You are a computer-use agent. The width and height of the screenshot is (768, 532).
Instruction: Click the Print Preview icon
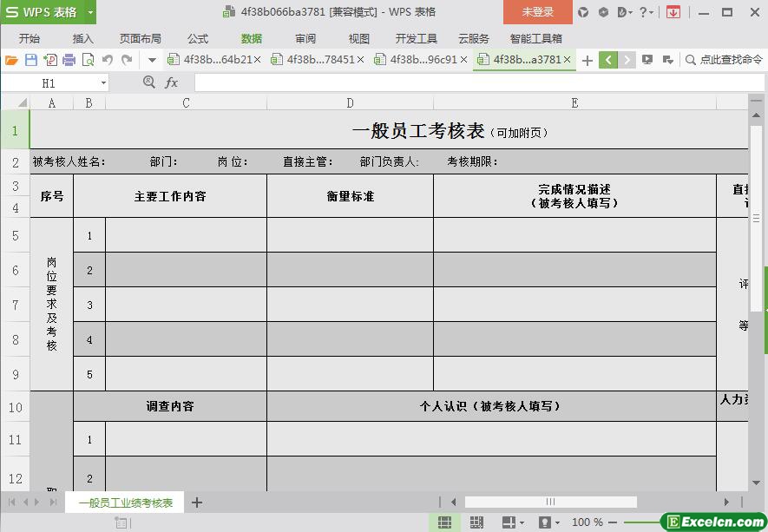click(x=88, y=60)
